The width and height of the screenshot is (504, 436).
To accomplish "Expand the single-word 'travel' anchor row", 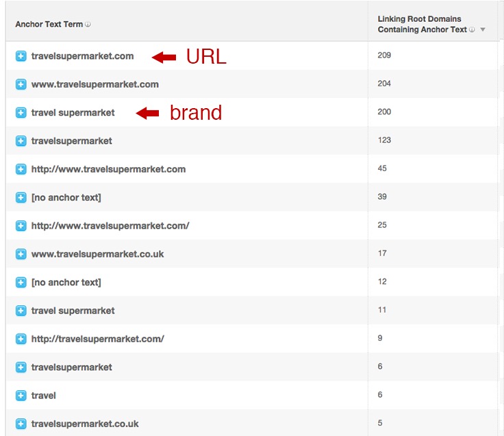I will [x=21, y=396].
